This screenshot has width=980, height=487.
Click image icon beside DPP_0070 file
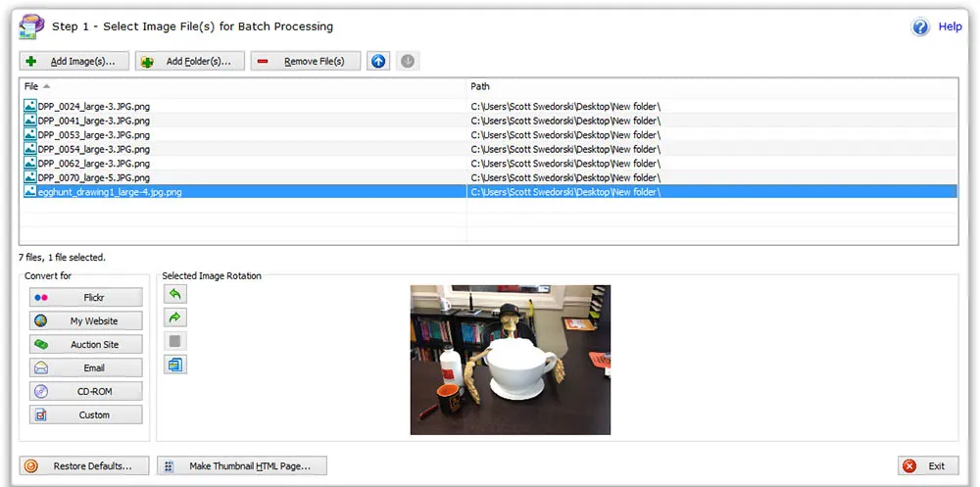coord(30,177)
